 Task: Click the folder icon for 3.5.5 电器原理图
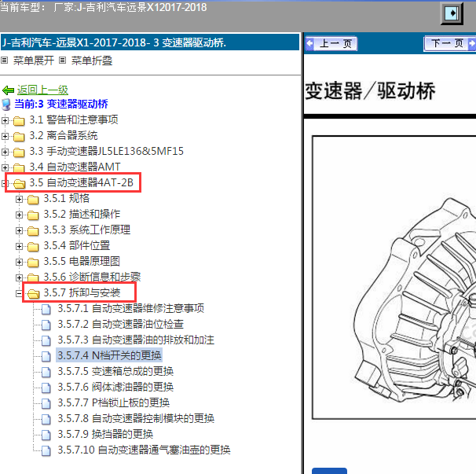33,262
